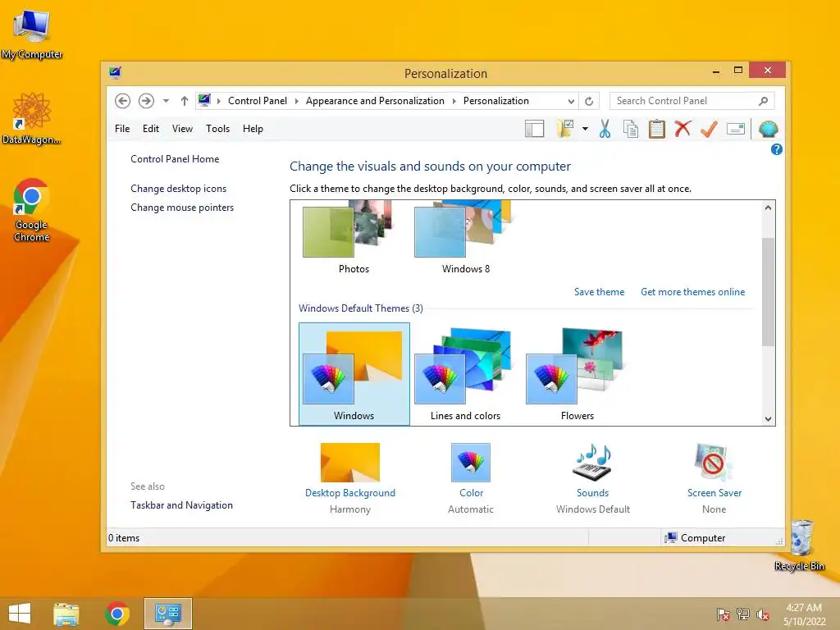Click the Copy toolbar icon

pos(631,129)
